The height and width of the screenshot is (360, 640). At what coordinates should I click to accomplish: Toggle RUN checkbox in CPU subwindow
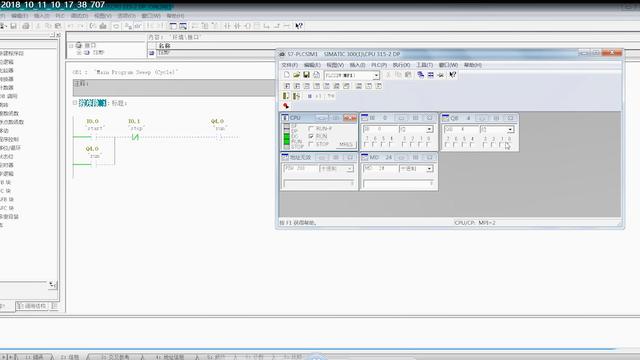point(311,136)
